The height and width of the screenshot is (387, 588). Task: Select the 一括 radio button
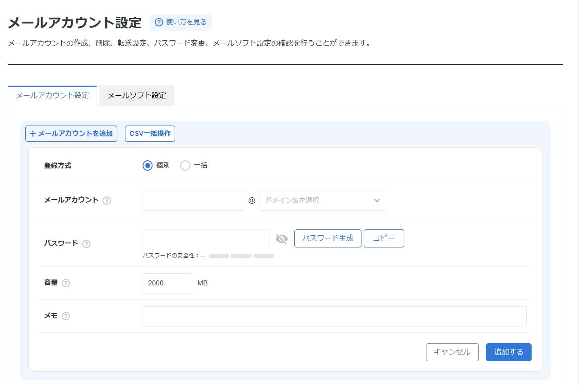pyautogui.click(x=185, y=165)
